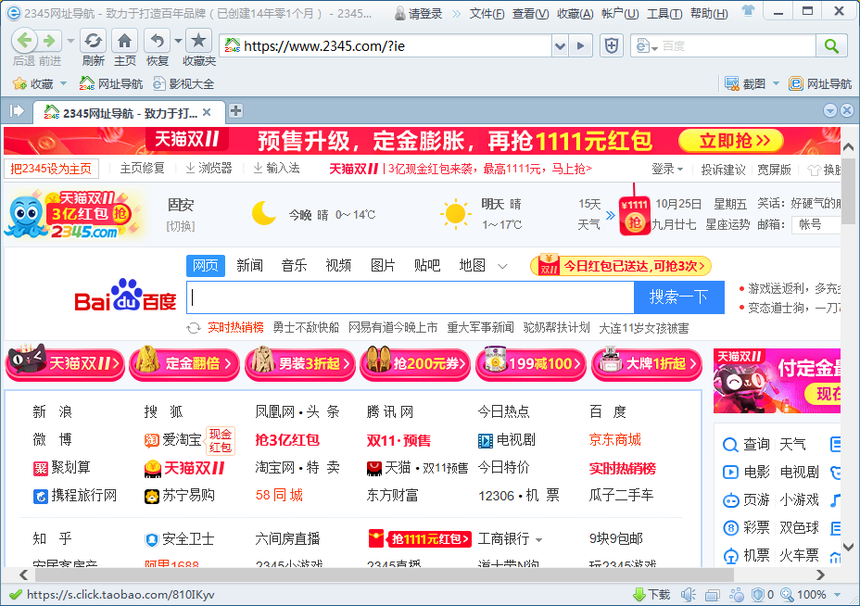The height and width of the screenshot is (606, 860).
Task: Click the vertical scroll down arrow
Action: click(848, 547)
